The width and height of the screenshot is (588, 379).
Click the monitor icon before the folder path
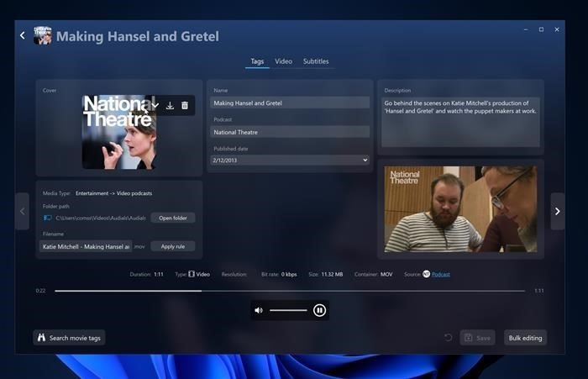coord(48,218)
